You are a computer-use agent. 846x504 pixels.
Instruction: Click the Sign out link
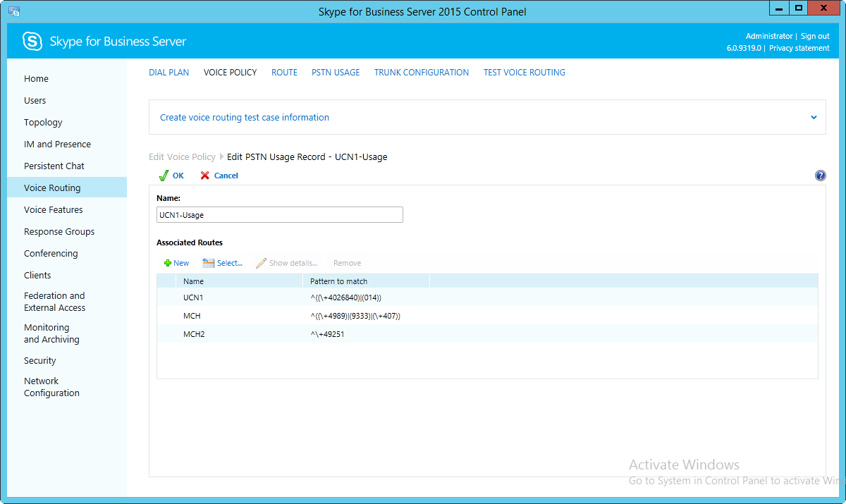(x=815, y=36)
